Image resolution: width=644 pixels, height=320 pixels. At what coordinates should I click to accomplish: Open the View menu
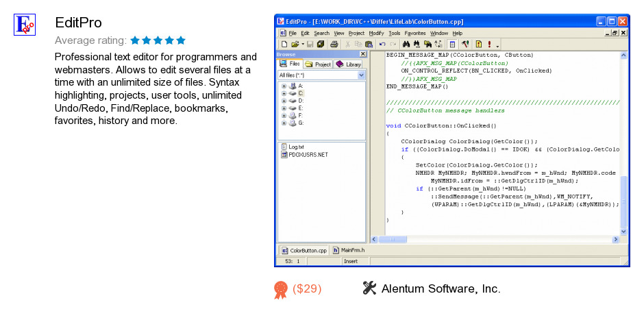pyautogui.click(x=339, y=34)
